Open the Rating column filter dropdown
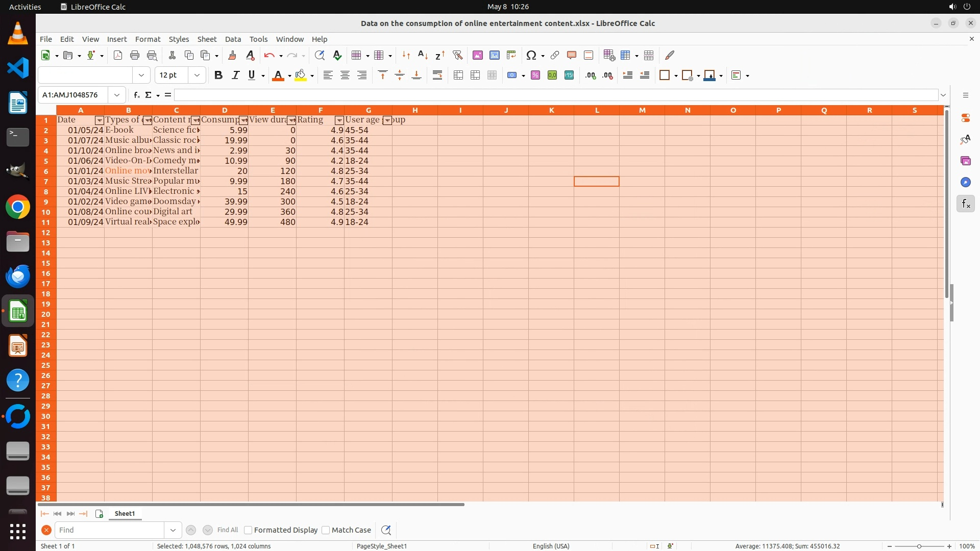Screen dimensions: 980x551 pos(339,120)
